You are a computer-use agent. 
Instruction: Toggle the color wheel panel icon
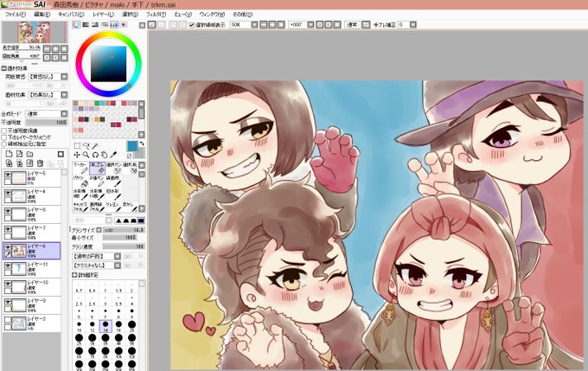coord(76,25)
